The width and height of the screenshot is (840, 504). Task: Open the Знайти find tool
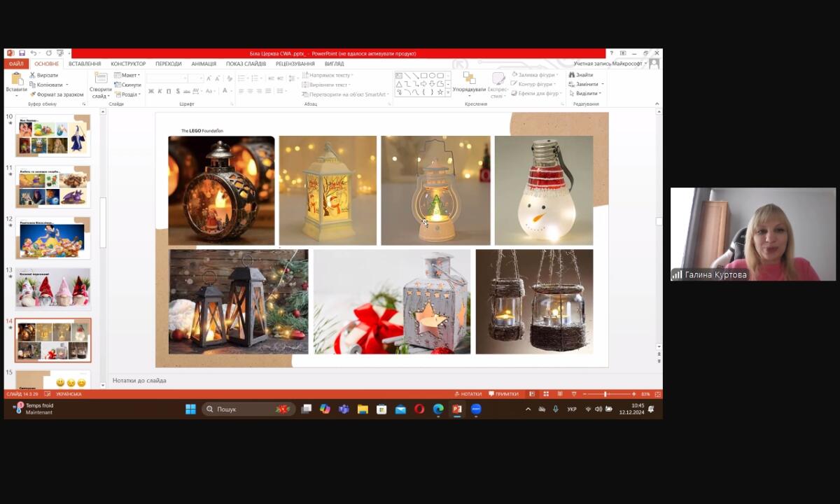(x=581, y=75)
